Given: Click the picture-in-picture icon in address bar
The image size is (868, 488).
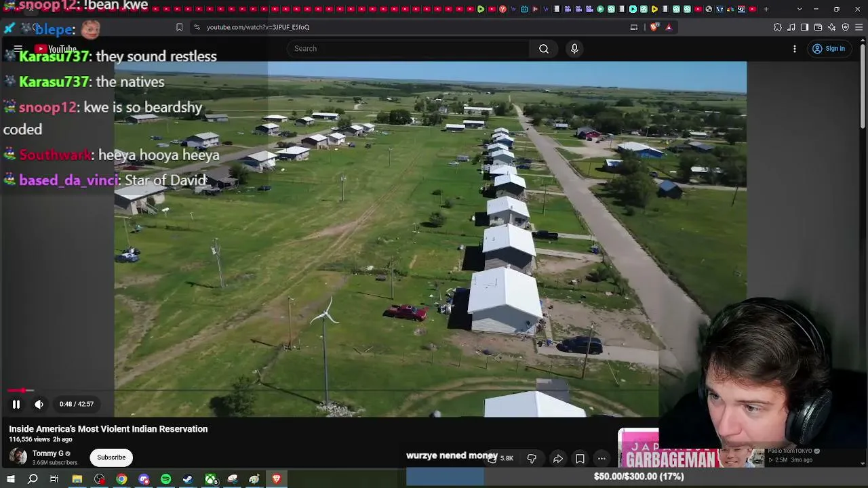Looking at the screenshot, I should pyautogui.click(x=634, y=27).
